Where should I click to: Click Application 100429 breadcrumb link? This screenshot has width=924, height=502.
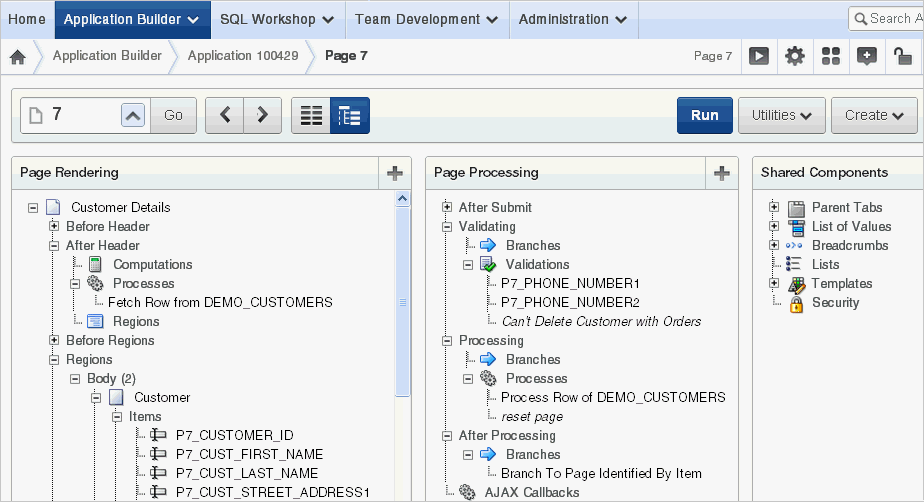click(x=243, y=55)
